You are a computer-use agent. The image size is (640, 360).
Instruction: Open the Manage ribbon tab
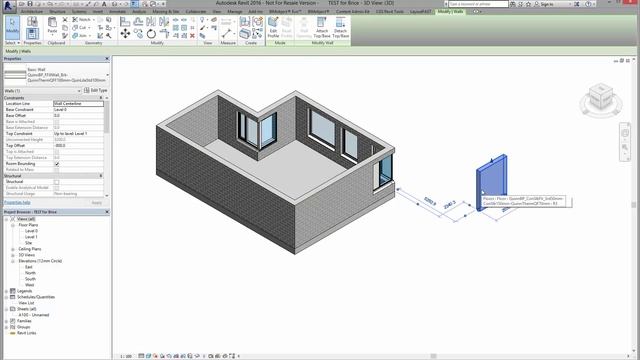[235, 12]
